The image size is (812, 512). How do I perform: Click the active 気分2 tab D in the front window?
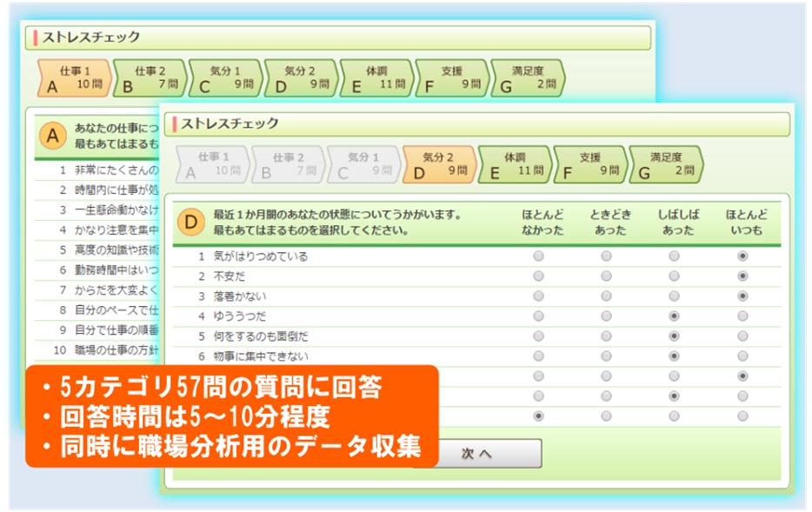(440, 164)
